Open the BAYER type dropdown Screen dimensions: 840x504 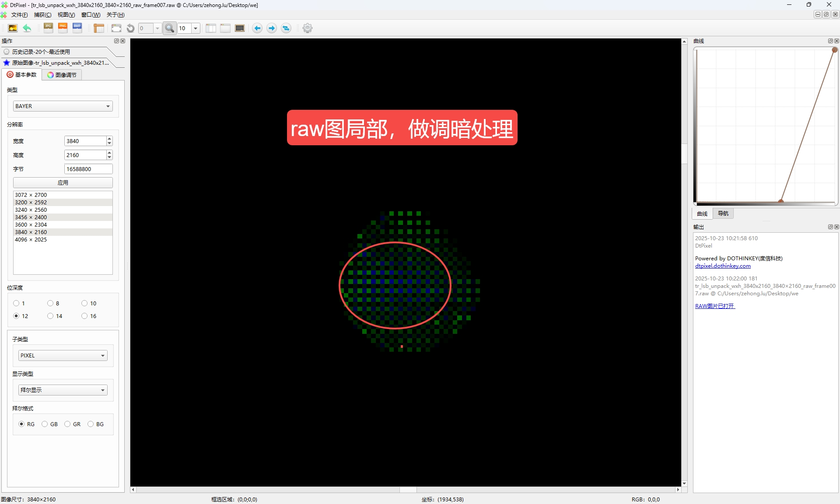coord(63,106)
